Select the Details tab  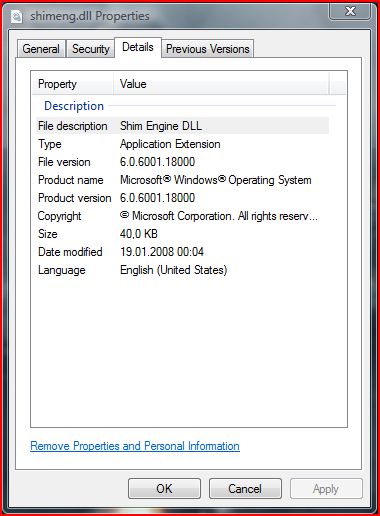point(138,47)
